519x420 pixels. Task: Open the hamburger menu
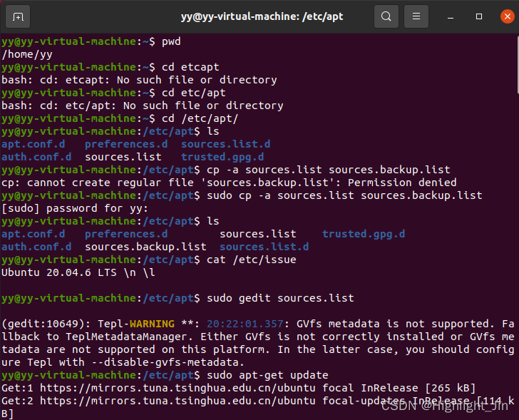coord(416,16)
